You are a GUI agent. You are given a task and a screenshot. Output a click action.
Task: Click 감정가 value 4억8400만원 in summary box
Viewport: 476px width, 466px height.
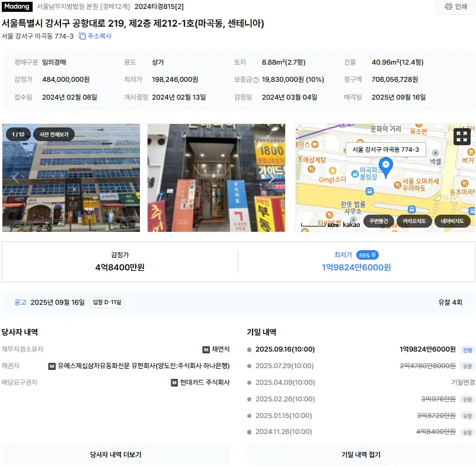(x=120, y=267)
